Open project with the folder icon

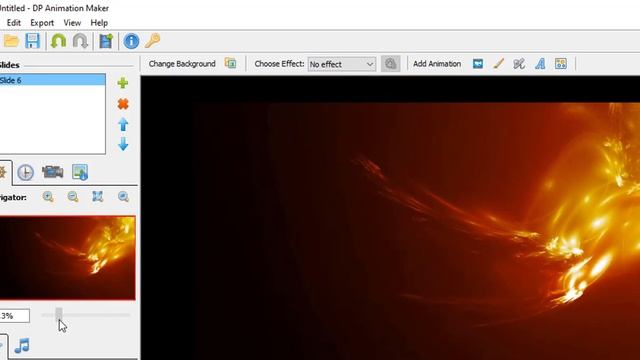point(11,41)
